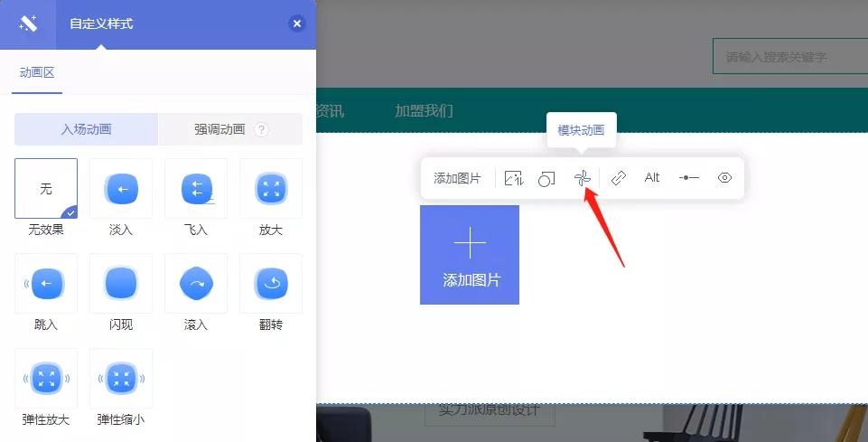868x442 pixels.
Task: Pick the 放大 zoom animation icon
Action: coord(271,188)
